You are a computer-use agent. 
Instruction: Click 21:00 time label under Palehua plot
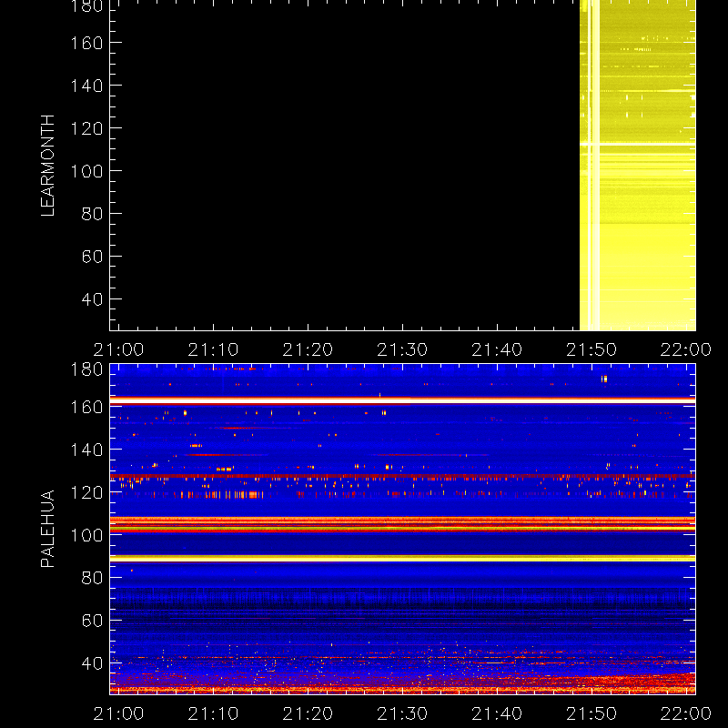click(118, 713)
